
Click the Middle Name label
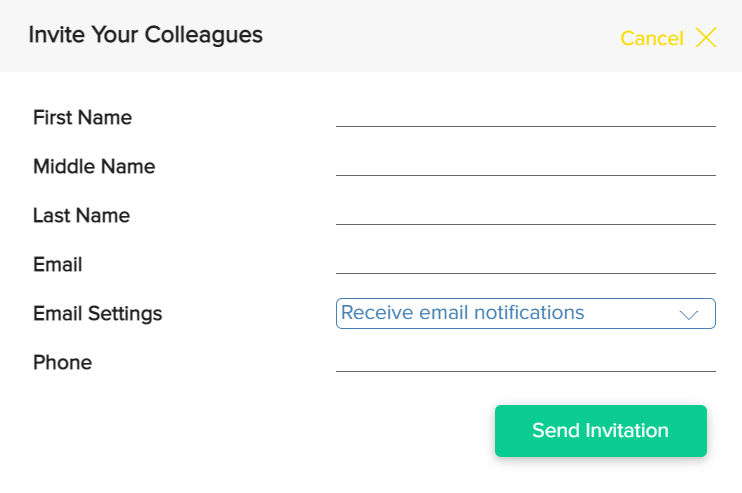tap(94, 167)
